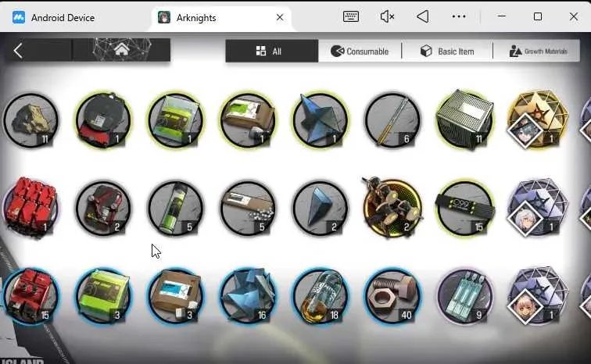Select the blue crystal cluster count 16

click(x=248, y=296)
